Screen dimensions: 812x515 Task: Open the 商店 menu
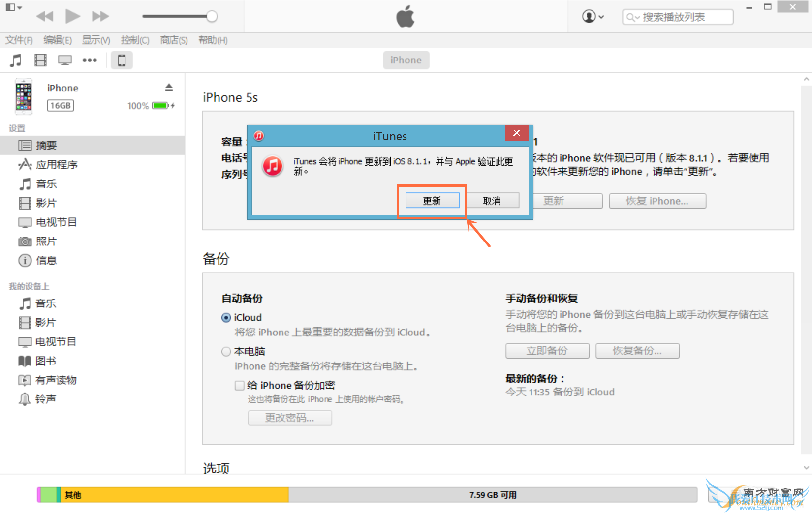(x=173, y=40)
